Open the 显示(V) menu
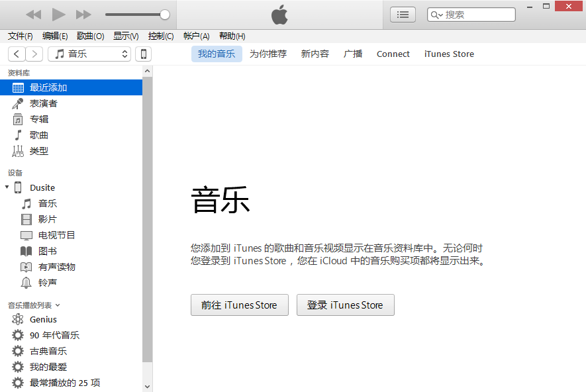 (x=126, y=36)
